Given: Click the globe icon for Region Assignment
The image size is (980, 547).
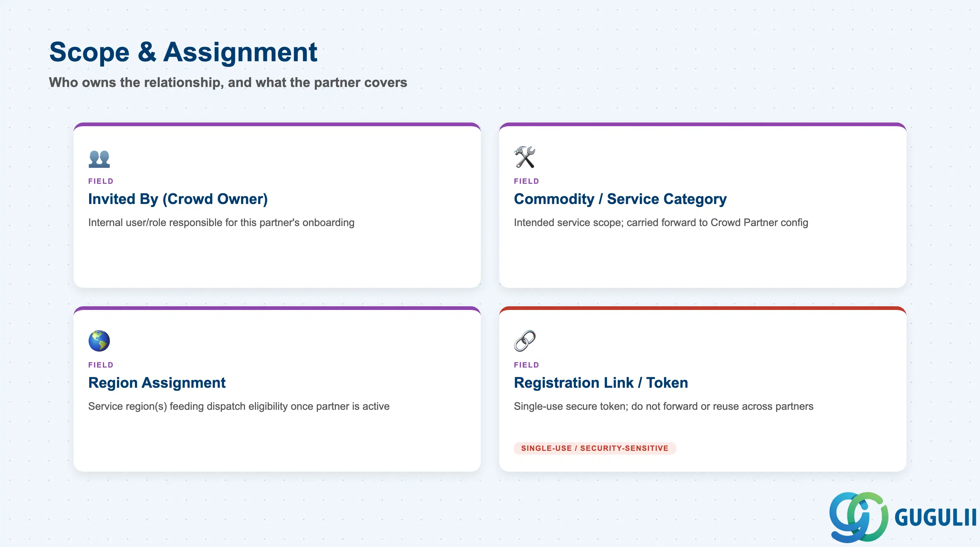Looking at the screenshot, I should 99,341.
